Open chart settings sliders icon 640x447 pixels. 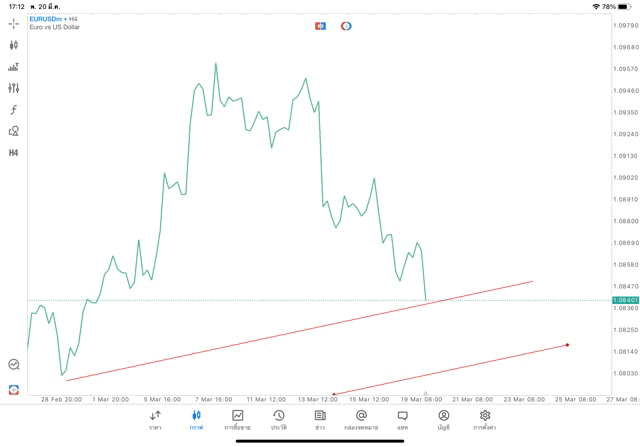(14, 88)
